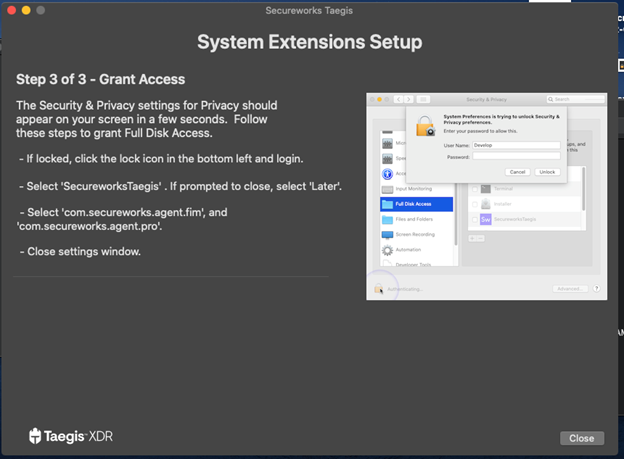
Task: Click the padlock icon in unlock dialog
Action: click(423, 128)
